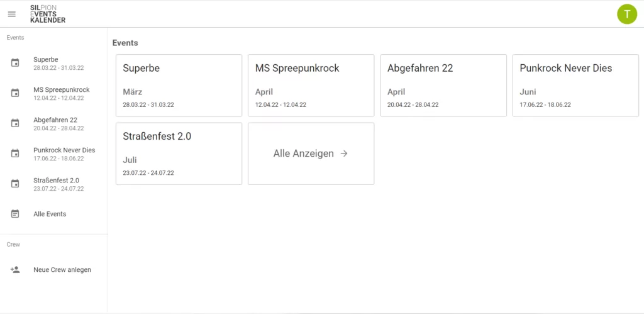Click calendar icon beside Abgefahren 22
Viewport: 644px width, 314px height.
click(15, 123)
